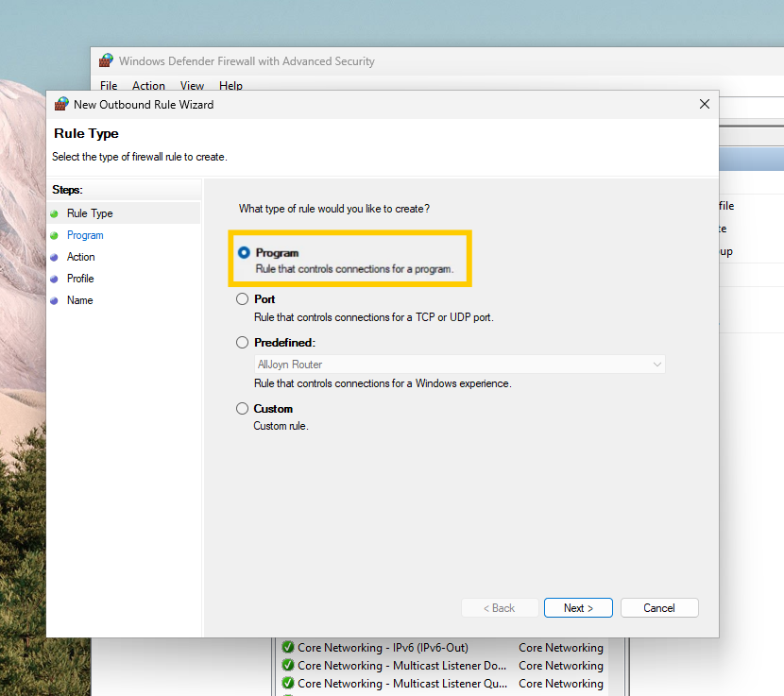784x696 pixels.
Task: Click purple bullet beside Profile step
Action: pyautogui.click(x=54, y=279)
